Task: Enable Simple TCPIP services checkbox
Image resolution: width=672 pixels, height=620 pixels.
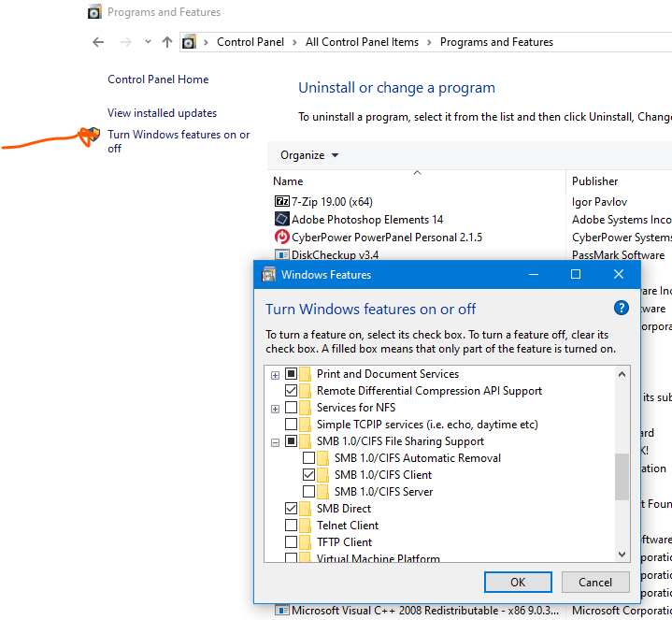Action: point(291,425)
